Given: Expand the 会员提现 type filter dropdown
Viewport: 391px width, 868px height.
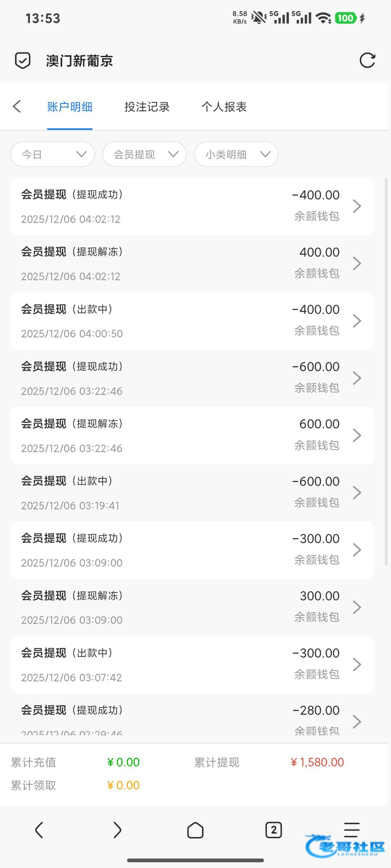Looking at the screenshot, I should [144, 154].
